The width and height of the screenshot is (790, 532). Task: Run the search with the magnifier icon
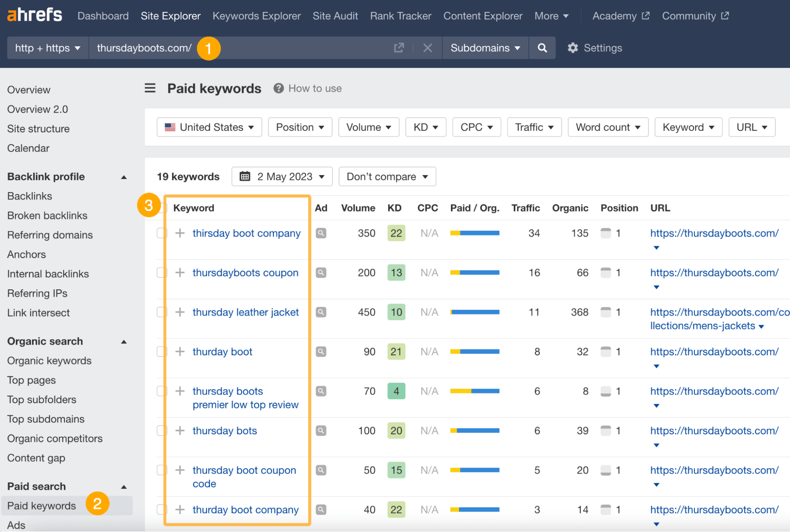(x=542, y=47)
